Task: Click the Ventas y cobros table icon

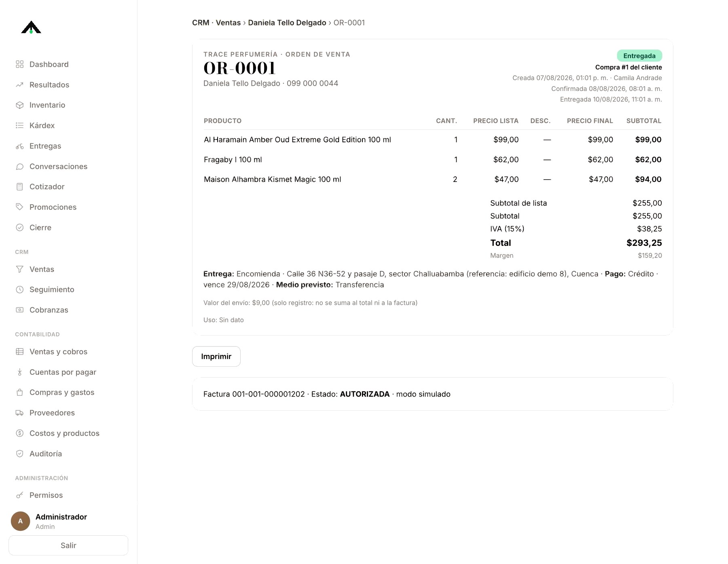Action: click(x=19, y=352)
